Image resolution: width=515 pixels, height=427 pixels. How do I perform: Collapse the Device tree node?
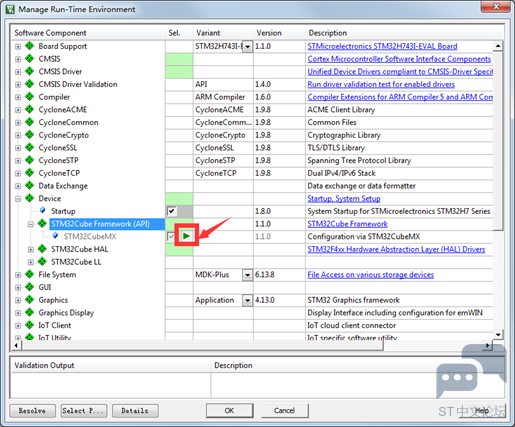tap(18, 199)
